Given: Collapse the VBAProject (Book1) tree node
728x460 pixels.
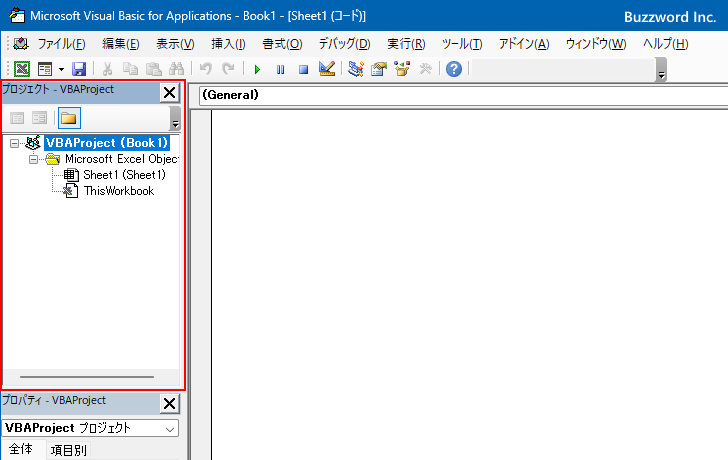Looking at the screenshot, I should tap(15, 143).
